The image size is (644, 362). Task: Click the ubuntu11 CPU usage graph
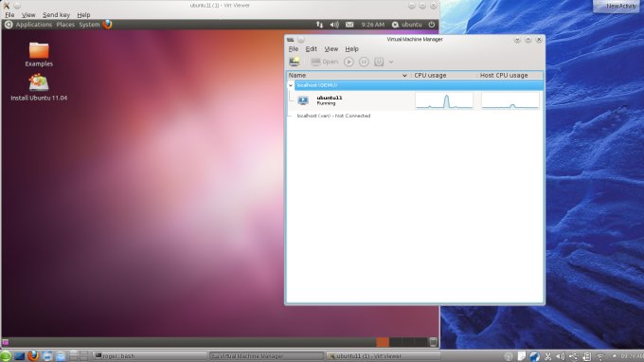click(444, 100)
